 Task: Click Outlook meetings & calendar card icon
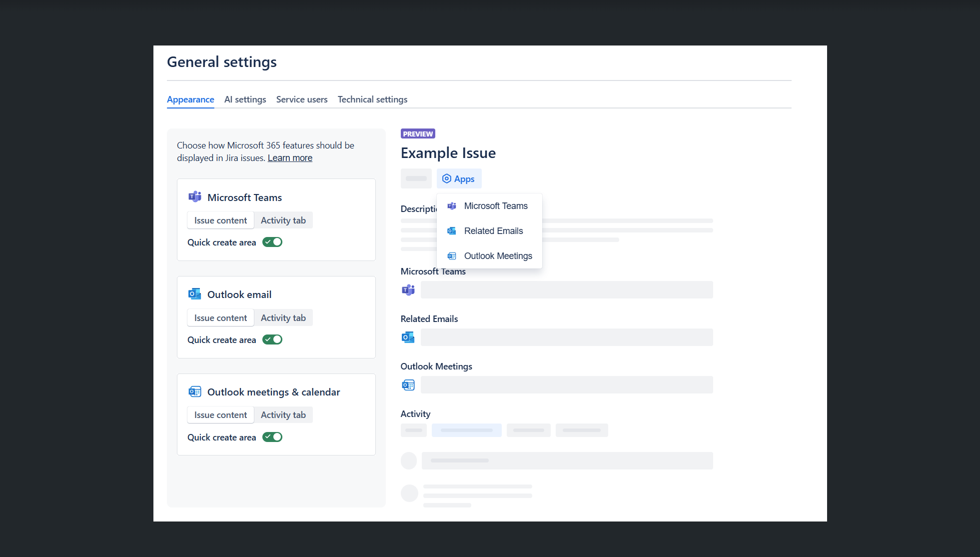[194, 391]
